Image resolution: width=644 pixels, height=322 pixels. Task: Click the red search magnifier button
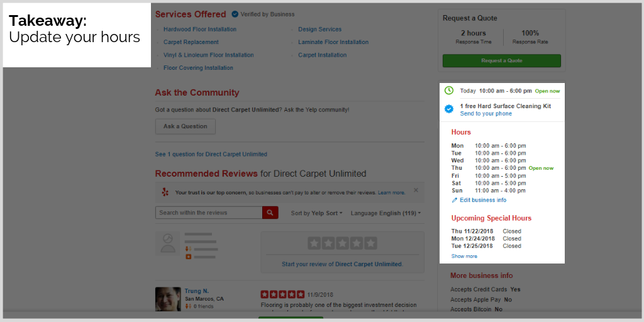270,213
